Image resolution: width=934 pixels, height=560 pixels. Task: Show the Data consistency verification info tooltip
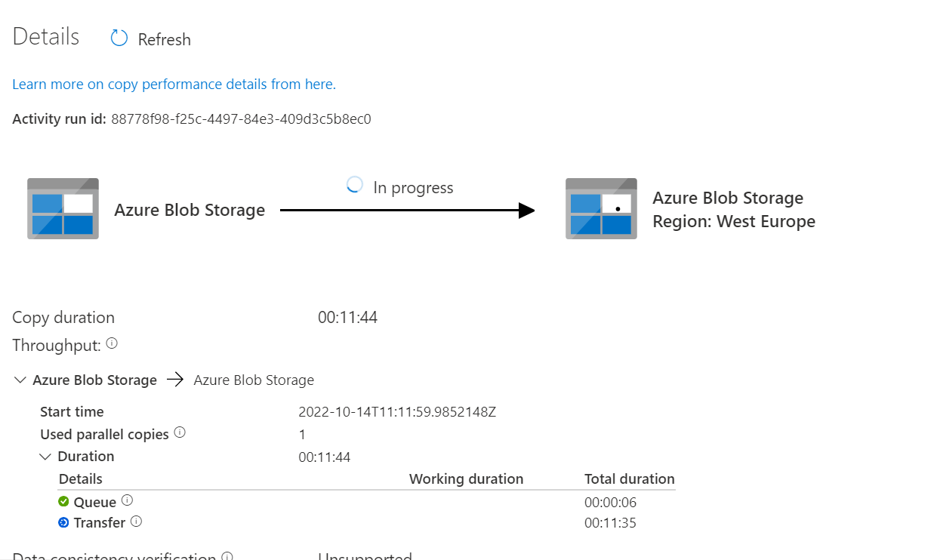[227, 555]
